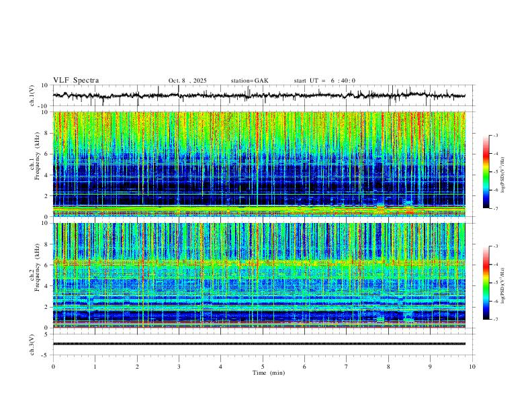The image size is (532, 411).
Task: Click the '-5' tick on ch.3 axis
Action: pyautogui.click(x=46, y=355)
